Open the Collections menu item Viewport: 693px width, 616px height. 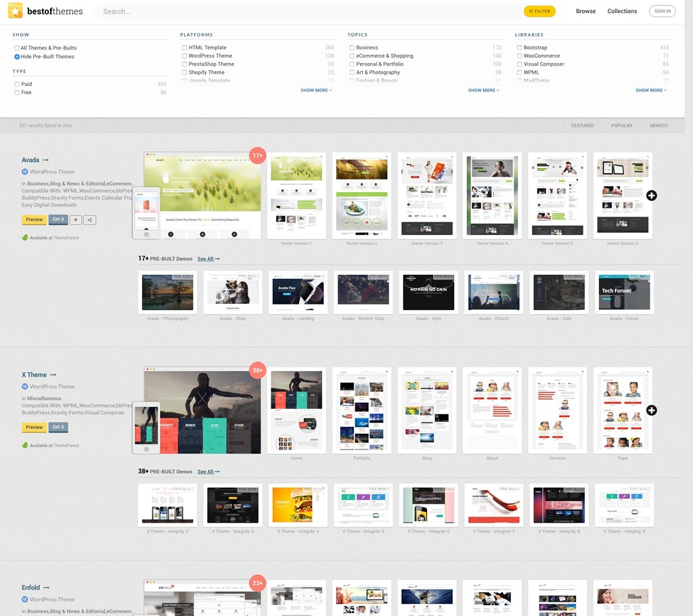(x=622, y=11)
